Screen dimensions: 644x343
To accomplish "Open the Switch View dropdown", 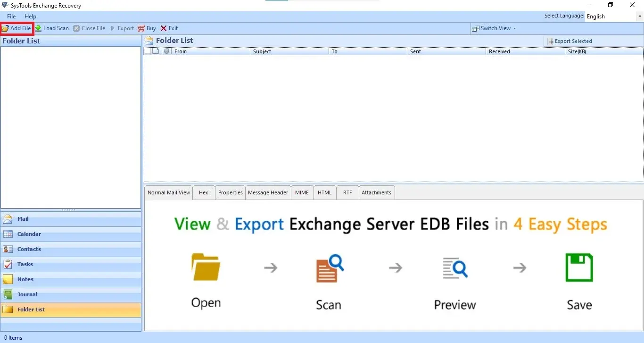I will 495,28.
